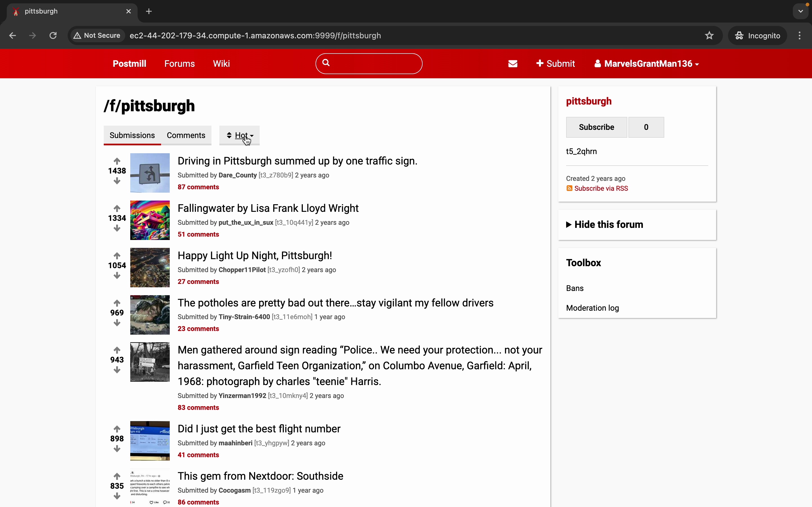Open the Hot sorting dropdown
Image resolution: width=812 pixels, height=507 pixels.
tap(240, 135)
